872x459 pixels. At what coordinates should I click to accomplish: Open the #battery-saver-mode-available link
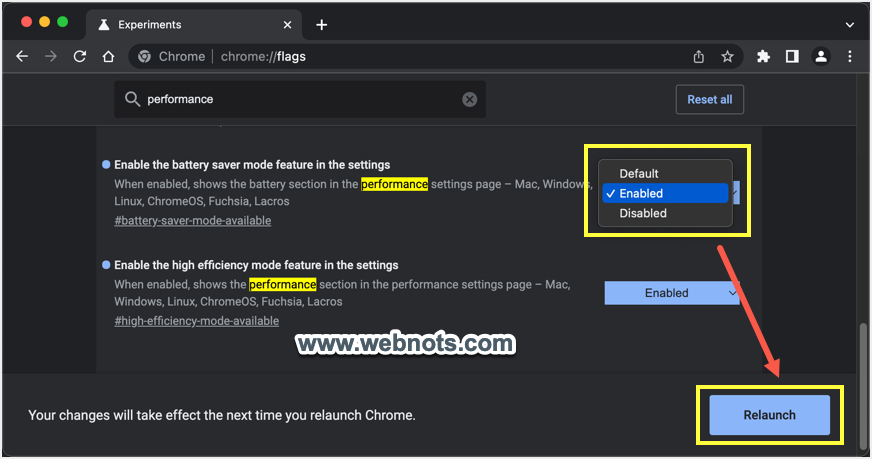(x=192, y=221)
